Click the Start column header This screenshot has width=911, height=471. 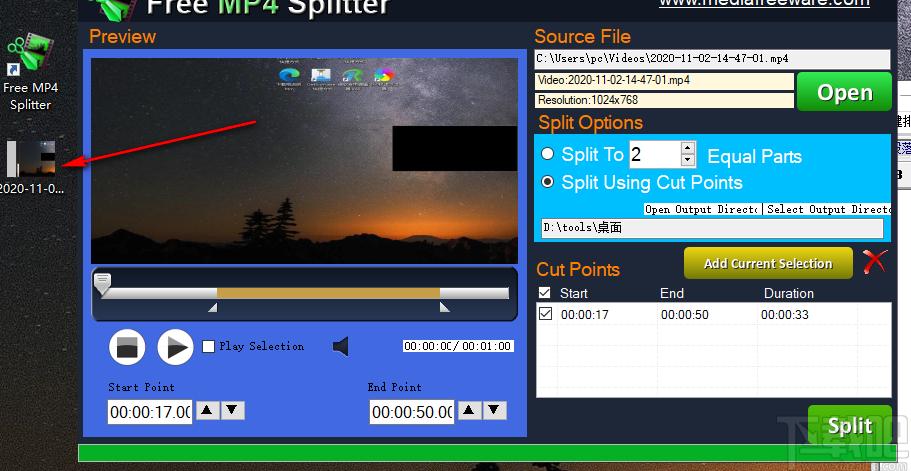point(573,293)
